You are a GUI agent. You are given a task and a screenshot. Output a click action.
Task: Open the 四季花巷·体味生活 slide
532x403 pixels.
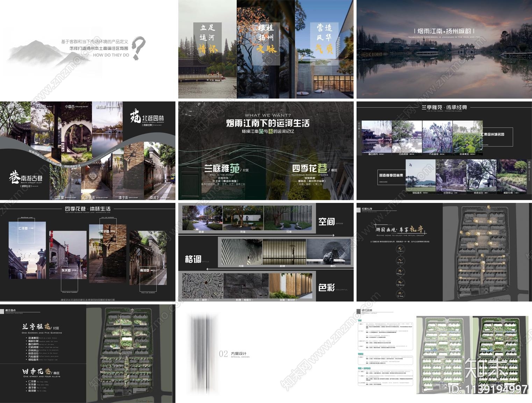tap(87, 252)
